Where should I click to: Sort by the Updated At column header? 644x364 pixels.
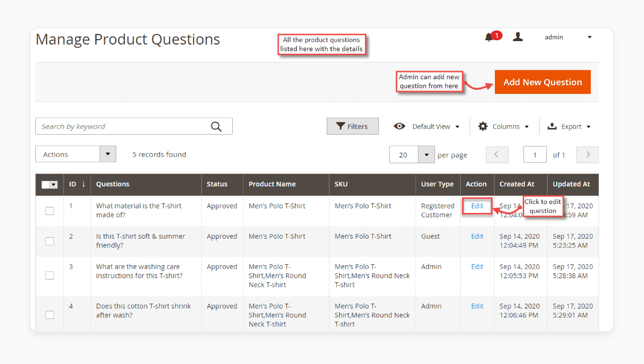tap(573, 184)
